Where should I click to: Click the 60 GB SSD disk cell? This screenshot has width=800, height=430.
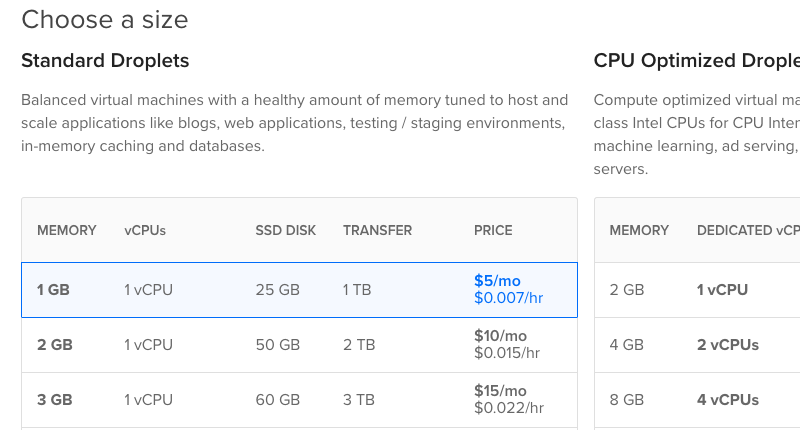[x=278, y=400]
